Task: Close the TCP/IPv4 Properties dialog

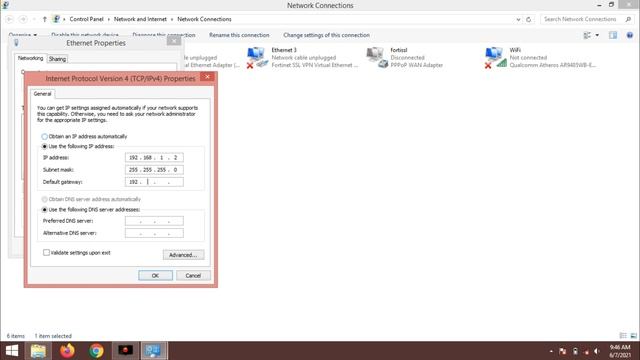Action: click(207, 77)
